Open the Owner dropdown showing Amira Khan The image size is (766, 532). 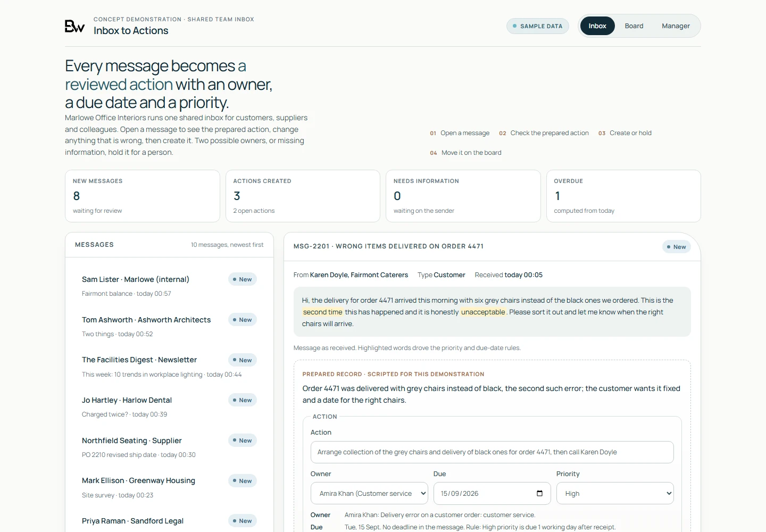(x=369, y=493)
